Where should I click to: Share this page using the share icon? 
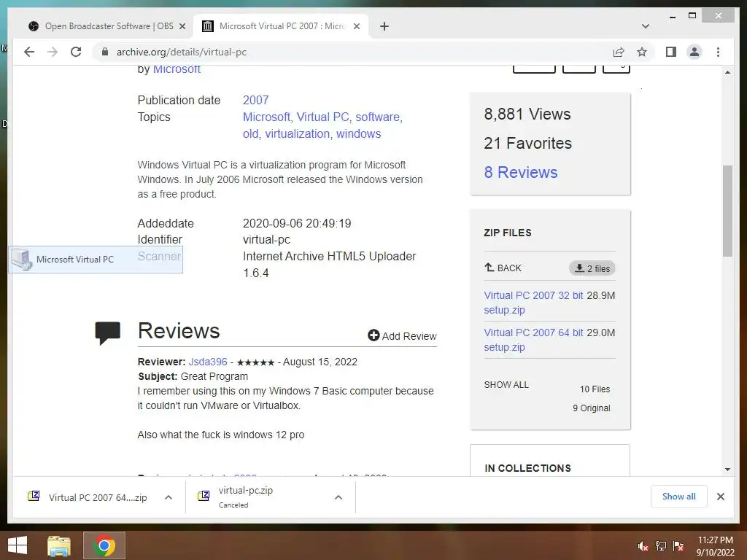pos(619,52)
